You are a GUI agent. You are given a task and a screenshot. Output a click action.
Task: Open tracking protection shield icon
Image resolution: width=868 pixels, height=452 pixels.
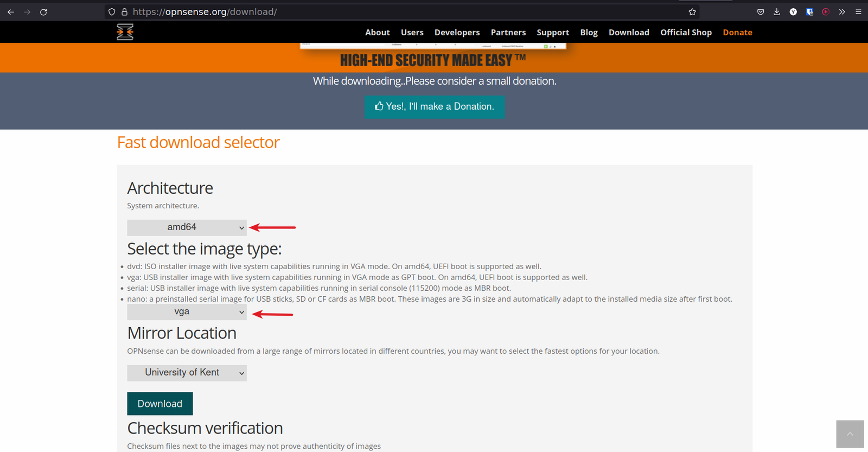tap(112, 12)
